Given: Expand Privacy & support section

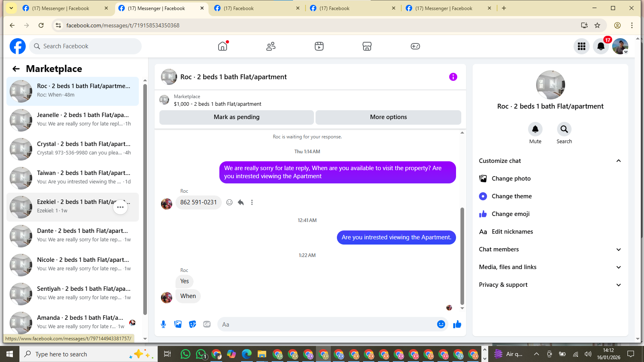Looking at the screenshot, I should click(550, 285).
